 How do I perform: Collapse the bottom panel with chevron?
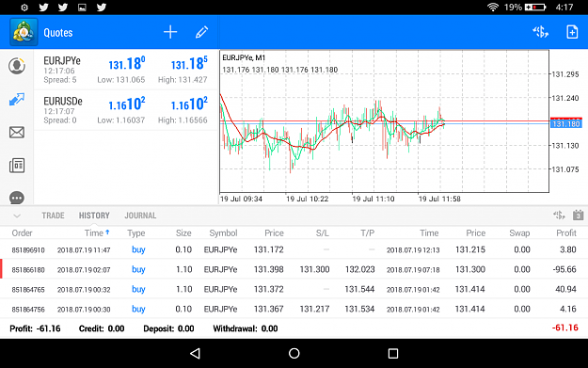coord(17,216)
